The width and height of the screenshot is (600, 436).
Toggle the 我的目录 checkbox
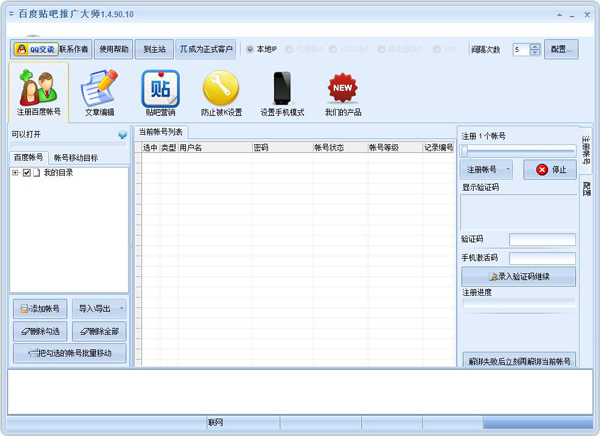[x=26, y=173]
